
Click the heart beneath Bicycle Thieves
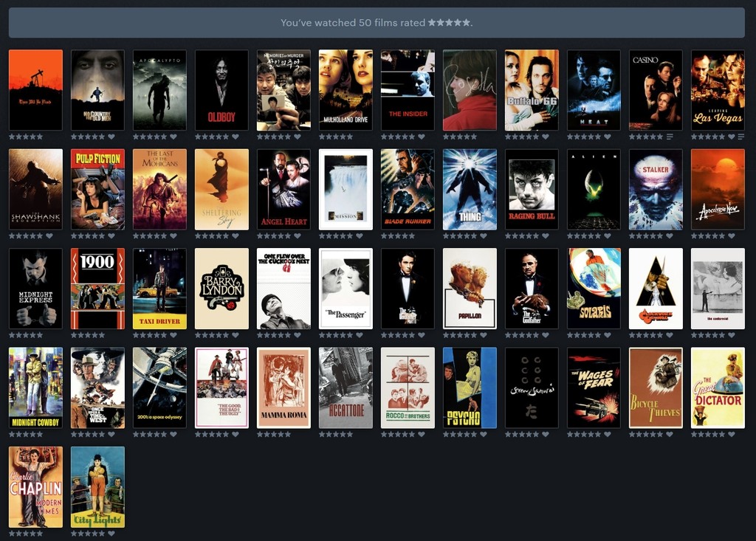(669, 435)
